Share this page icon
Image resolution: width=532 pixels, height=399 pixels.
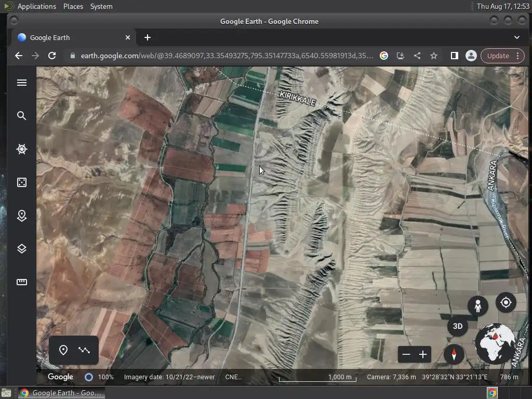click(x=417, y=56)
